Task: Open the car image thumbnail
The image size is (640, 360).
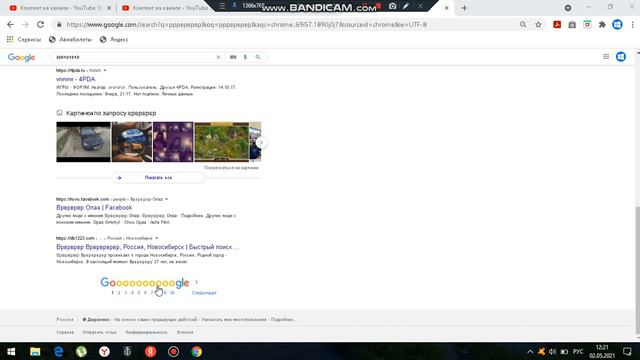Action: point(83,142)
